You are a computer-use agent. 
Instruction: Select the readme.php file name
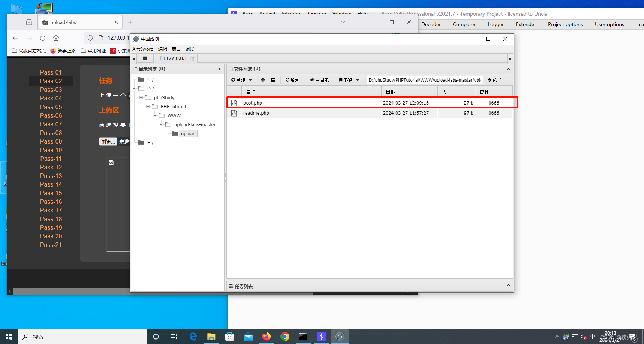256,113
